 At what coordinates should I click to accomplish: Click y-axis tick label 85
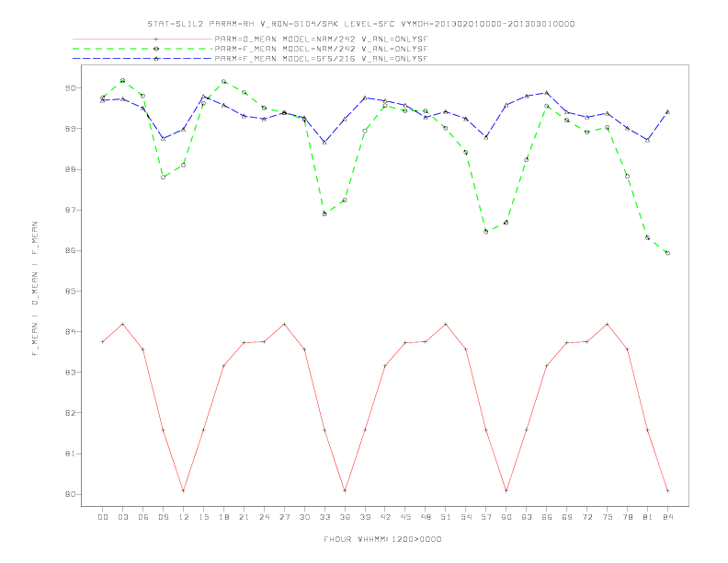click(x=71, y=292)
